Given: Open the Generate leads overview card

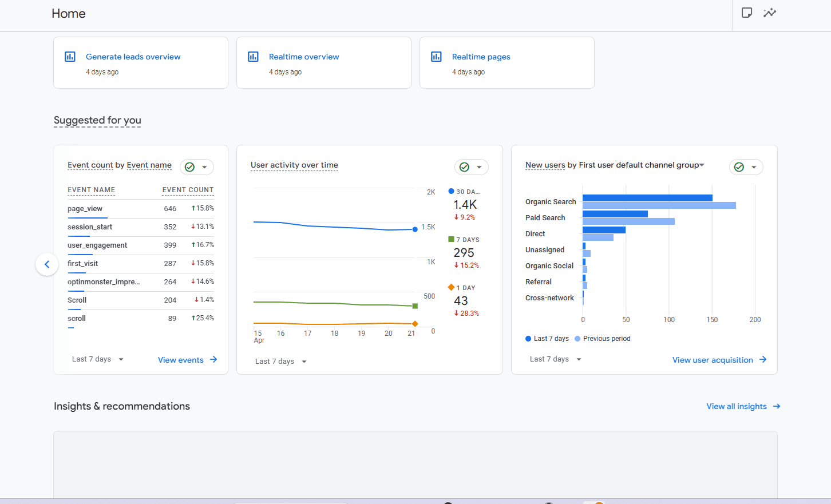Looking at the screenshot, I should (x=133, y=57).
